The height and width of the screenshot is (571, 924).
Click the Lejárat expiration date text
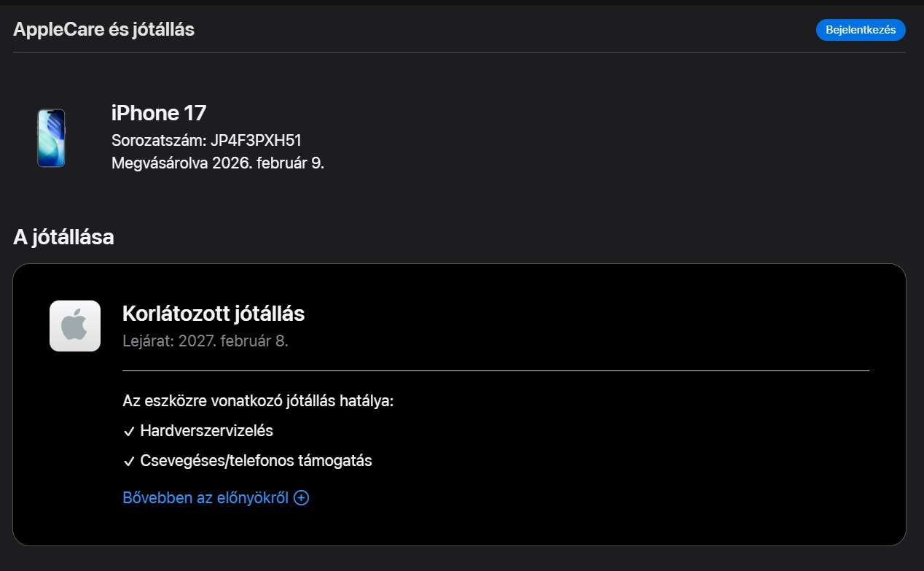(205, 341)
